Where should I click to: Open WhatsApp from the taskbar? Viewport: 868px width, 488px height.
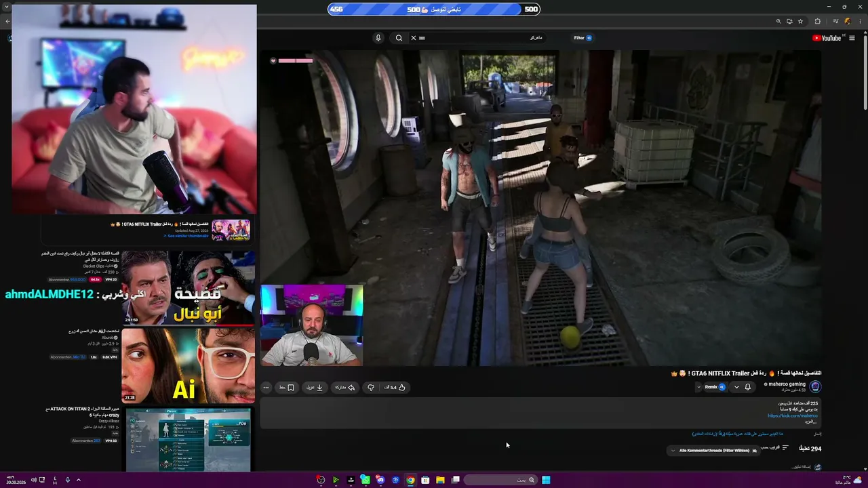click(366, 480)
